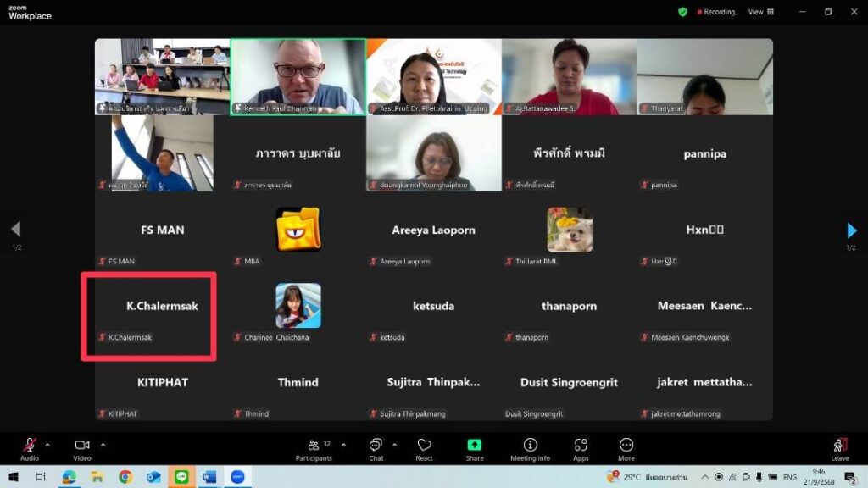Expand the Chat options arrow
The width and height of the screenshot is (868, 488).
394,444
